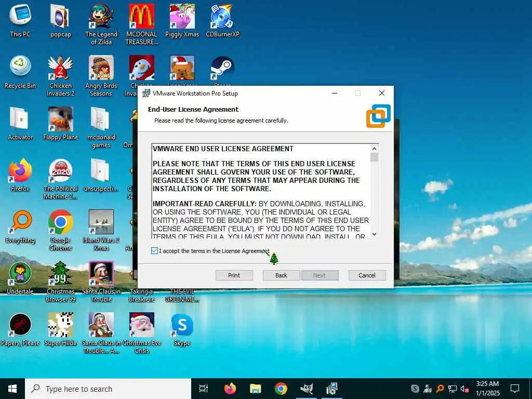
Task: Go Back in the VMware setup wizard
Action: click(281, 275)
